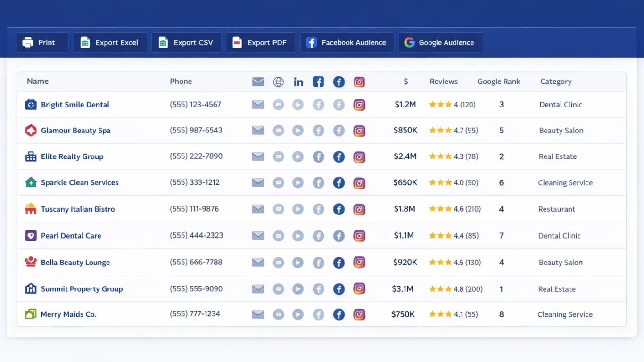
Task: Click the email icon for Glamour Beauty Spa
Action: click(258, 131)
